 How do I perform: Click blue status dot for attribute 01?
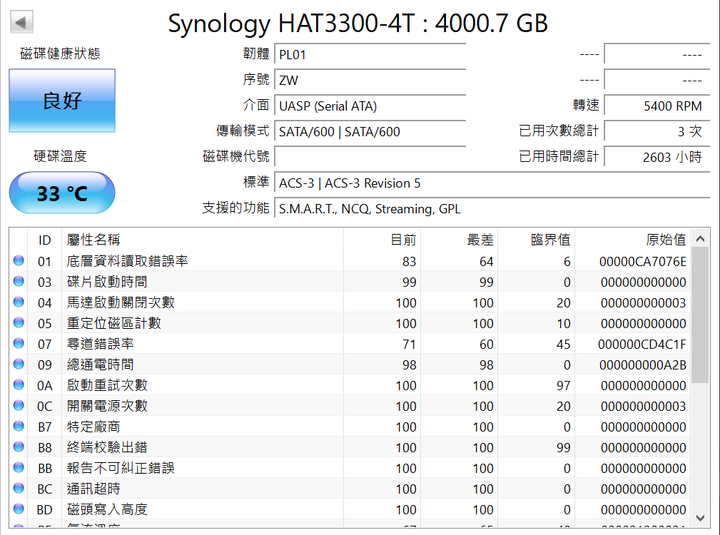click(18, 261)
